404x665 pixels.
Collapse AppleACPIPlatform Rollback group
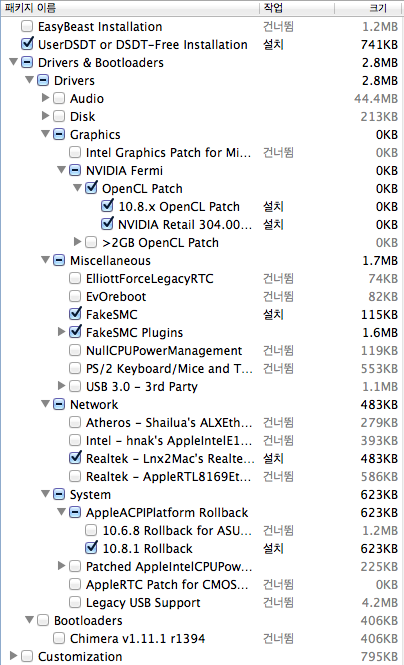click(x=61, y=511)
